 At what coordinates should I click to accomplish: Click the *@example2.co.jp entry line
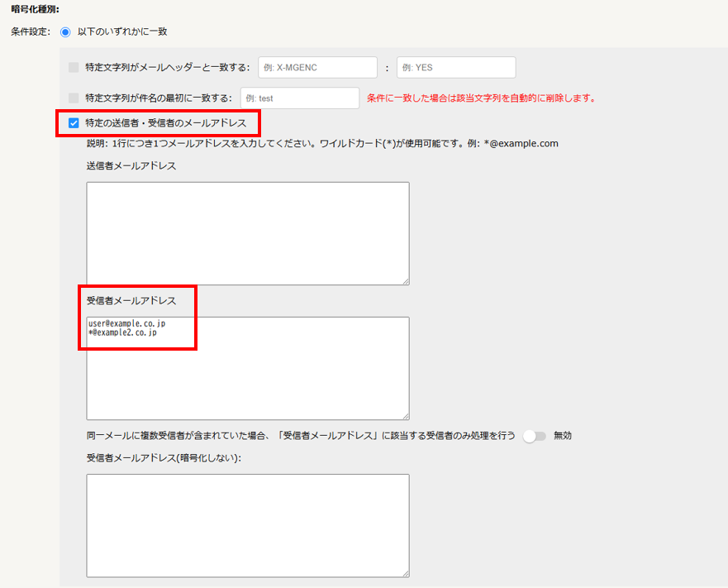click(x=122, y=332)
